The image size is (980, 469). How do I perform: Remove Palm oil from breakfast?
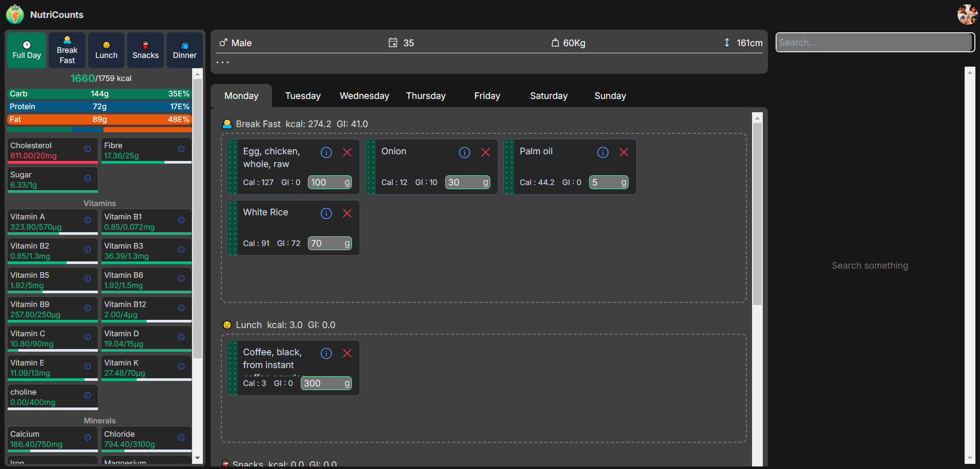[x=624, y=152]
